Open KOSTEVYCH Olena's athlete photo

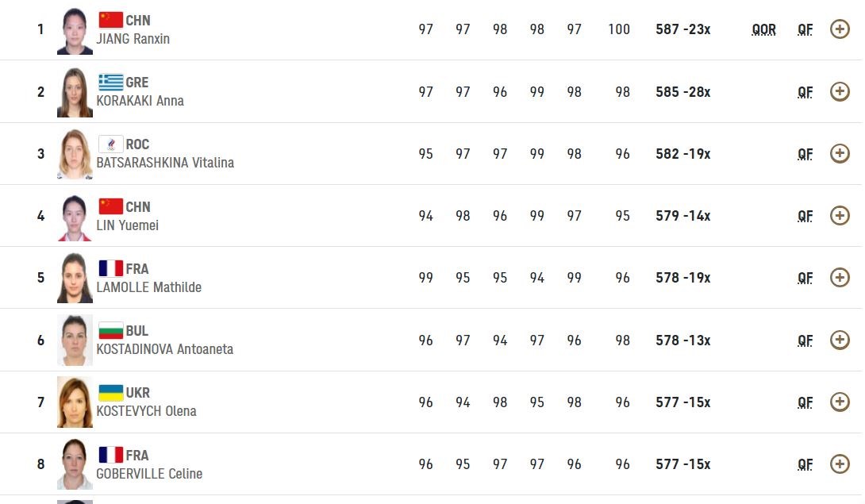(75, 402)
